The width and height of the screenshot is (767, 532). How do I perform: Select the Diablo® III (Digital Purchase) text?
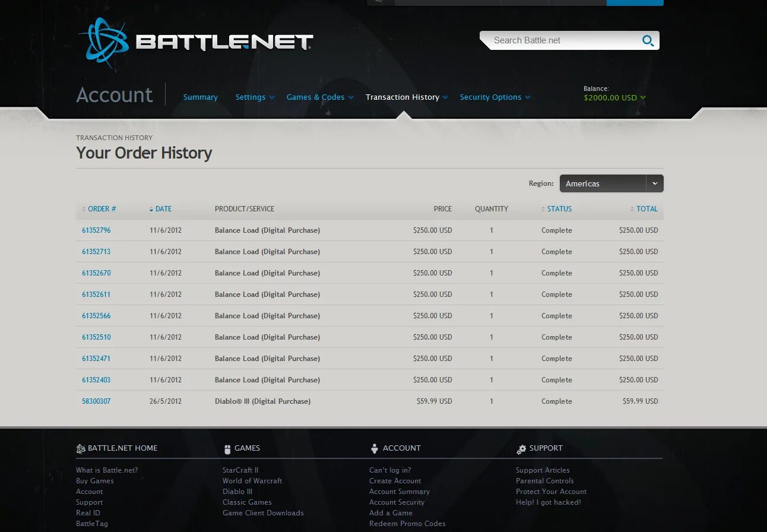point(262,401)
